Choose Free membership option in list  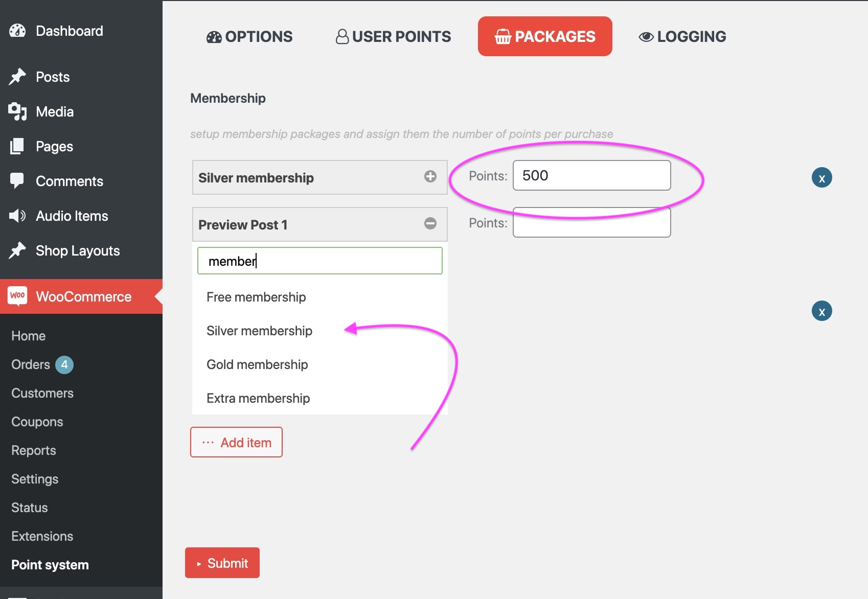point(256,297)
